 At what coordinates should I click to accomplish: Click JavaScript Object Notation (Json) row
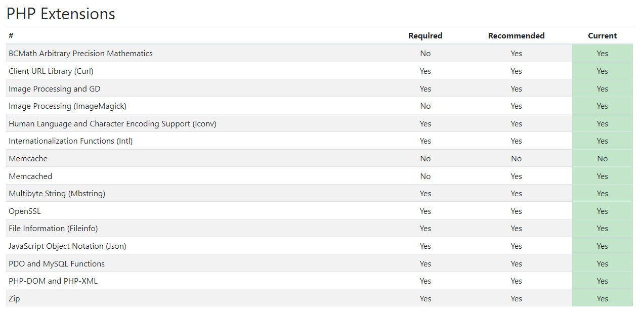[x=319, y=246]
